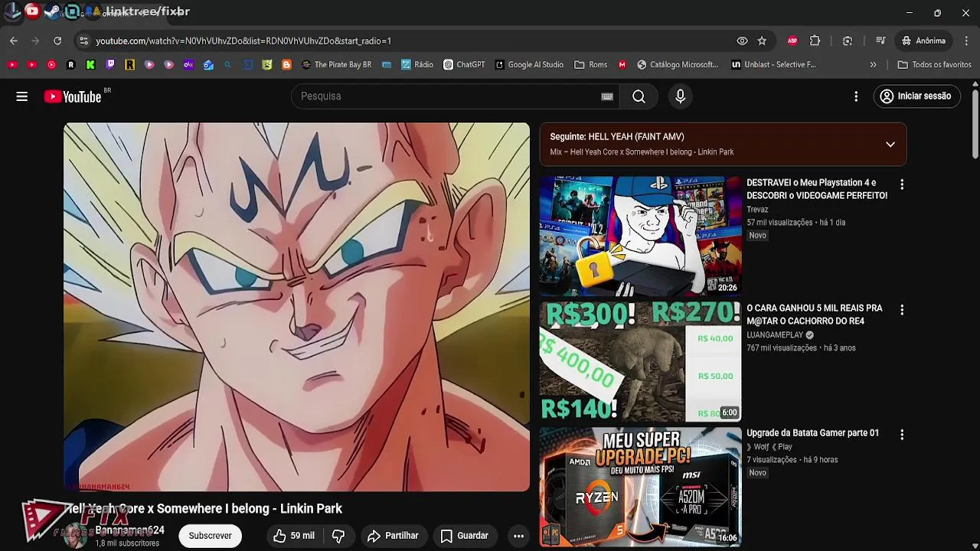Open options for Upgrade da Batata video
This screenshot has width=980, height=551.
click(902, 435)
